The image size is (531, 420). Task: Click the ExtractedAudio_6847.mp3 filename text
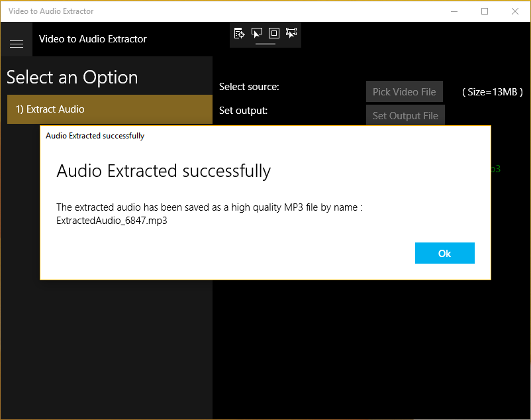112,221
